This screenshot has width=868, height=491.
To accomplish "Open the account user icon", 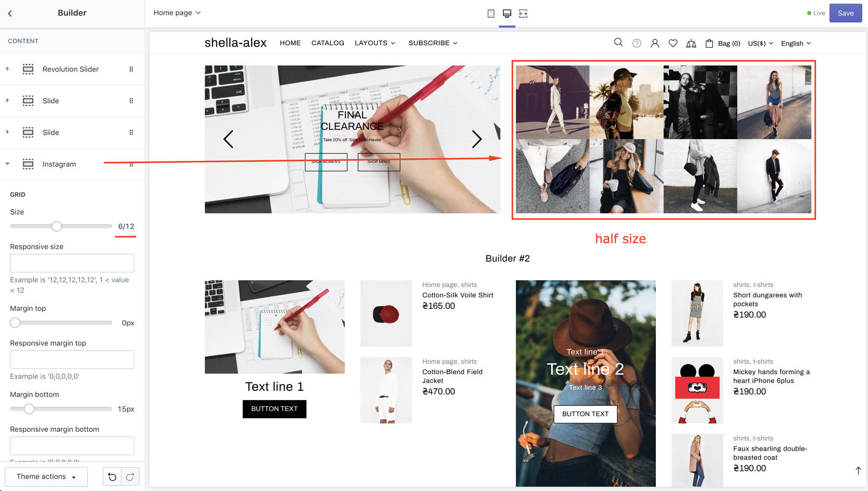I will click(x=654, y=44).
